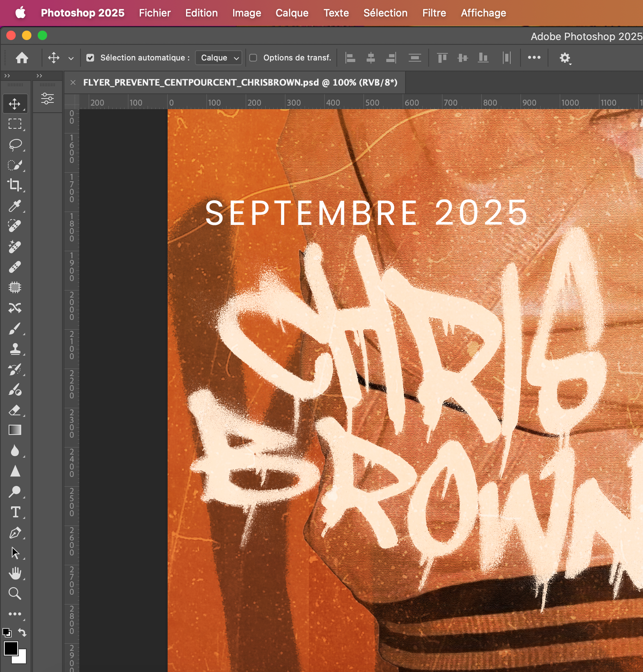Select the Eraser tool
The width and height of the screenshot is (643, 672).
15,410
